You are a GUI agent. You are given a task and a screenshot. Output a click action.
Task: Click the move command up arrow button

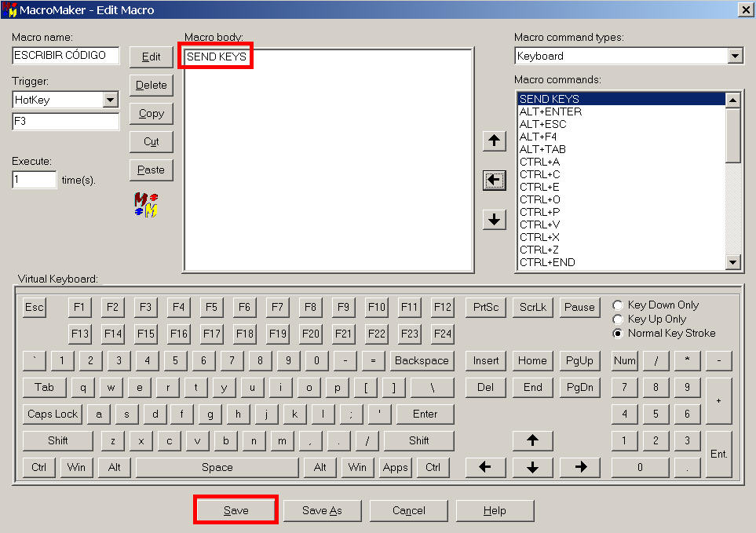click(x=494, y=141)
